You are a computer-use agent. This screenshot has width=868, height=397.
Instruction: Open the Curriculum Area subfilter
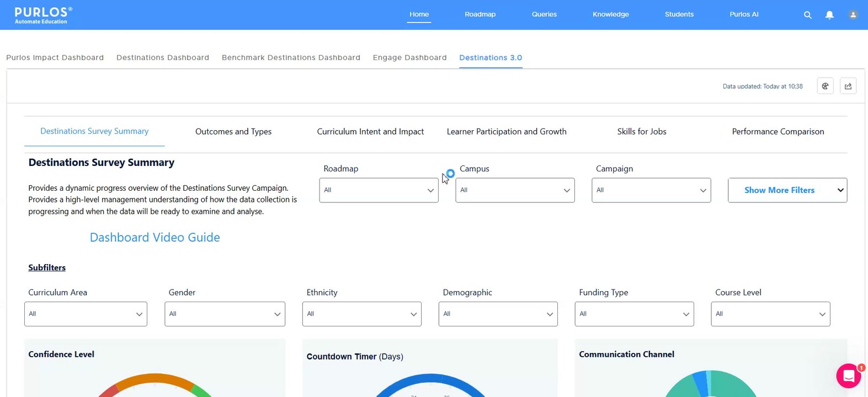click(x=86, y=314)
